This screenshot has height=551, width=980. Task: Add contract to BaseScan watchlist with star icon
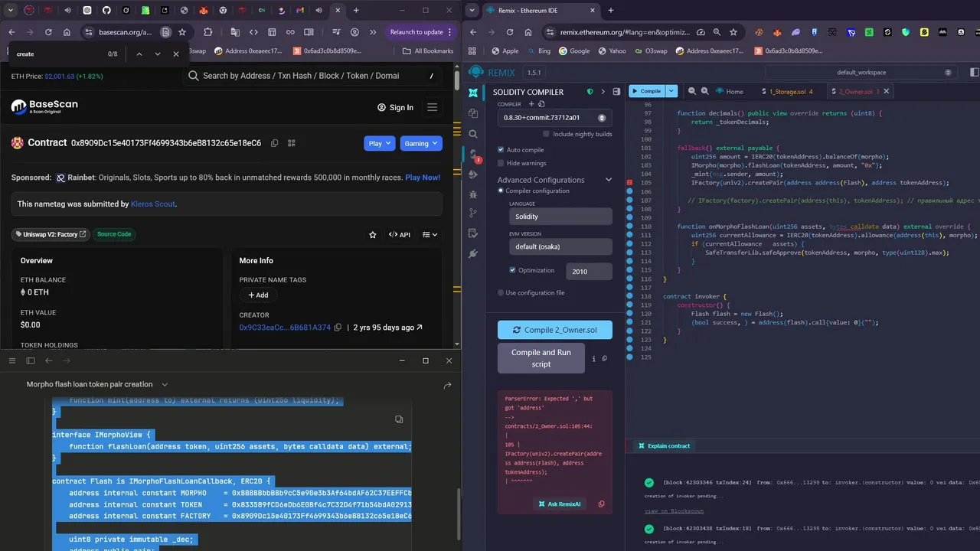point(373,235)
